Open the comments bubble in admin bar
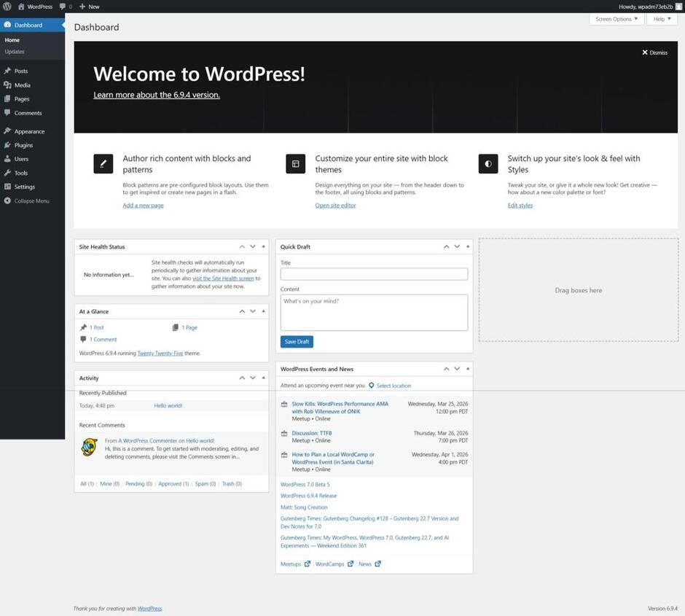685x616 pixels. point(66,7)
